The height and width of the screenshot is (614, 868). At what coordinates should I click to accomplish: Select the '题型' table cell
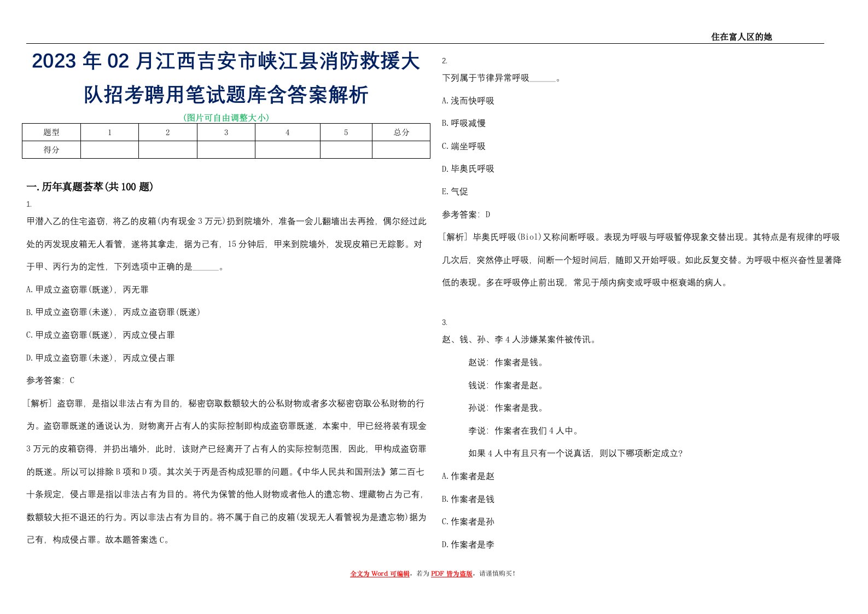point(51,132)
